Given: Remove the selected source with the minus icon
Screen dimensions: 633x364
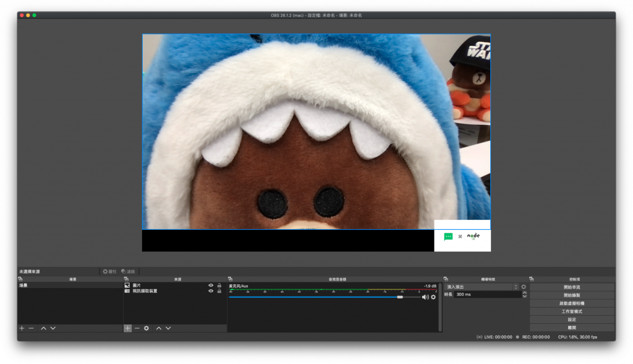Looking at the screenshot, I should pyautogui.click(x=137, y=328).
